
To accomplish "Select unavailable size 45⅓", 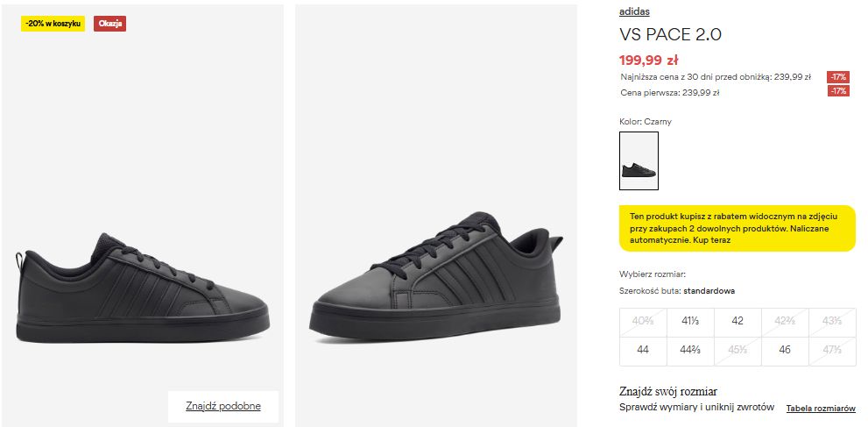I will (x=737, y=350).
